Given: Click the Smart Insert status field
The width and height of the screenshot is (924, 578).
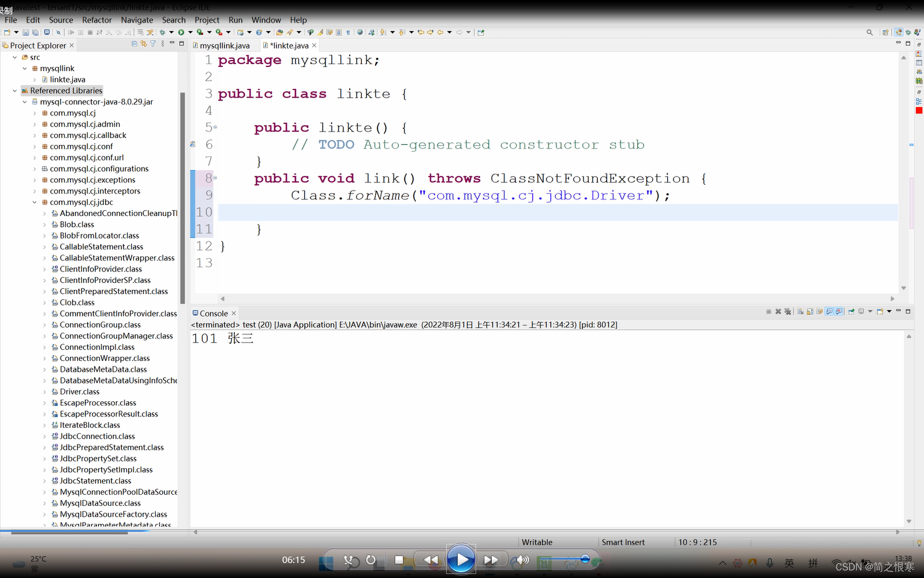Looking at the screenshot, I should coord(623,542).
